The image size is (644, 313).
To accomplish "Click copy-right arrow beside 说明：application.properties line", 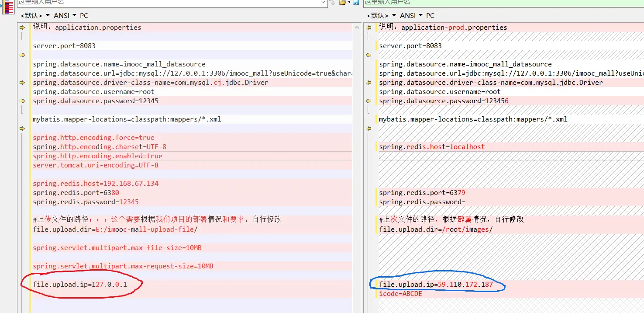I will [x=22, y=28].
